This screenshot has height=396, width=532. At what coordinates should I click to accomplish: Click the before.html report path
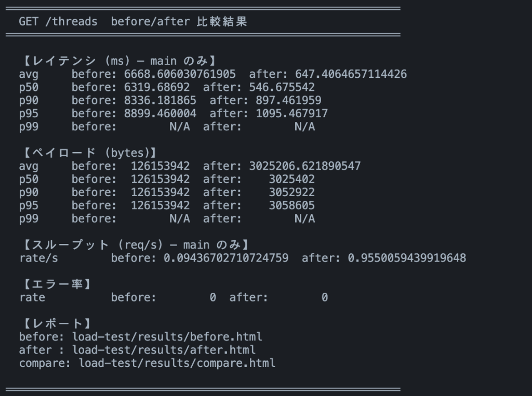click(x=167, y=337)
